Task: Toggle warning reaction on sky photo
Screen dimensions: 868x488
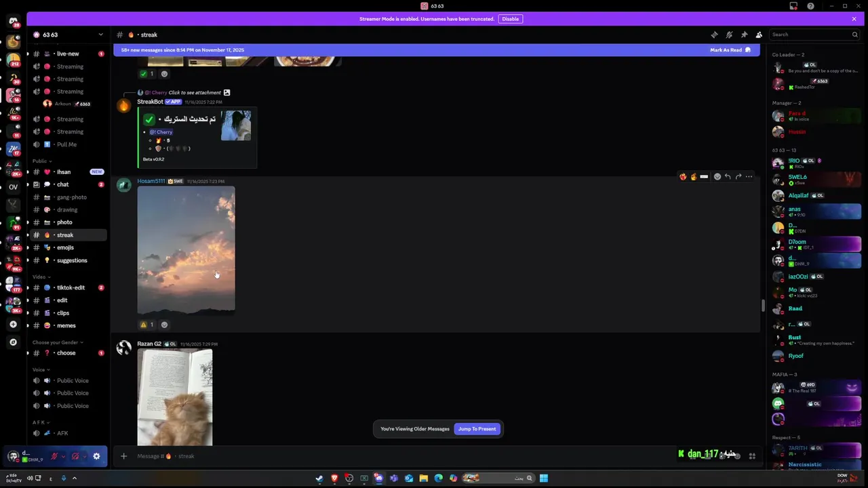Action: [146, 325]
